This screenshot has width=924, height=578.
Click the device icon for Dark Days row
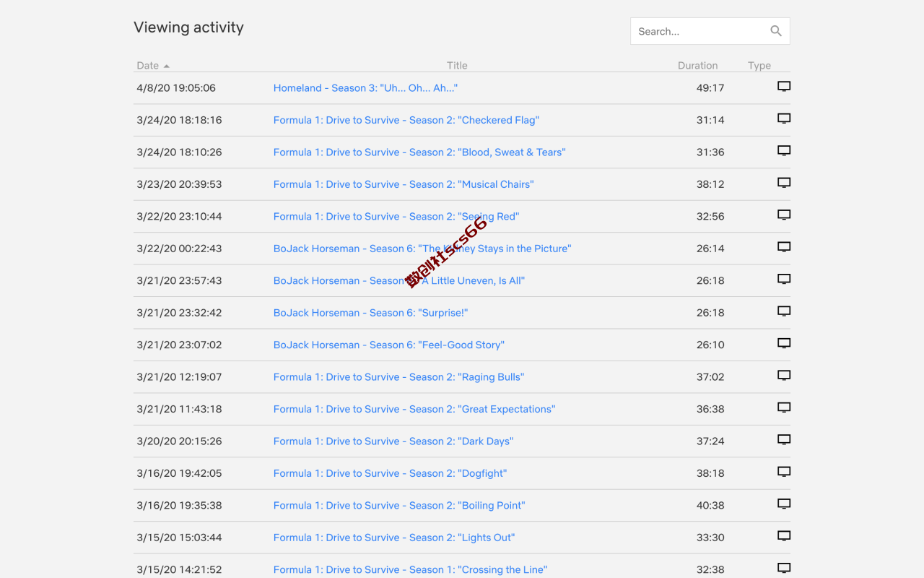pos(784,439)
